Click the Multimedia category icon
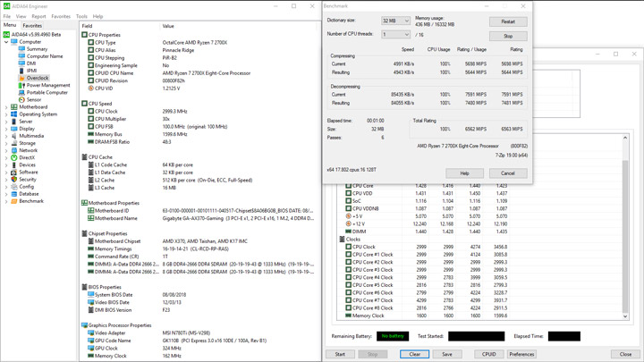The image size is (644, 362). [14, 136]
